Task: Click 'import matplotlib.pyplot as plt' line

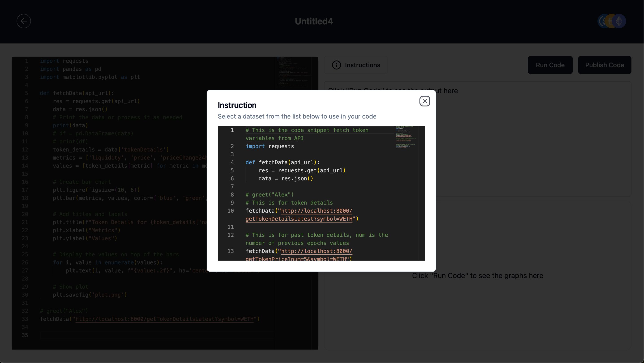Action: (x=90, y=77)
